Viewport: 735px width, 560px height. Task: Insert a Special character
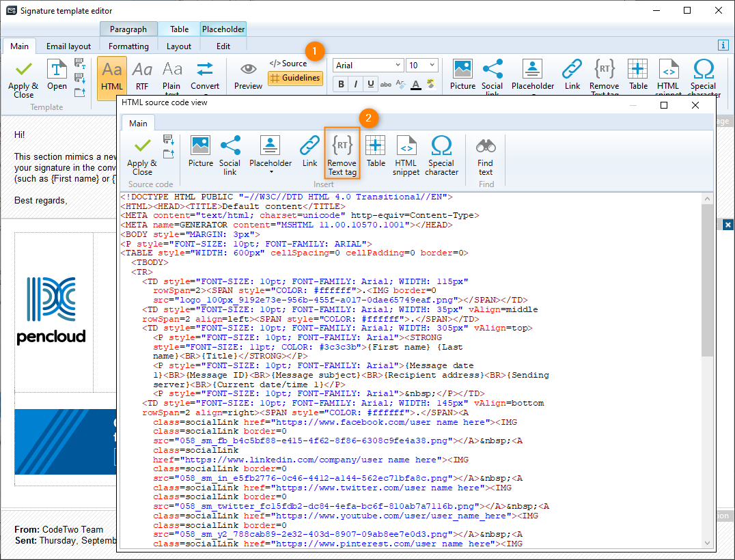point(441,152)
